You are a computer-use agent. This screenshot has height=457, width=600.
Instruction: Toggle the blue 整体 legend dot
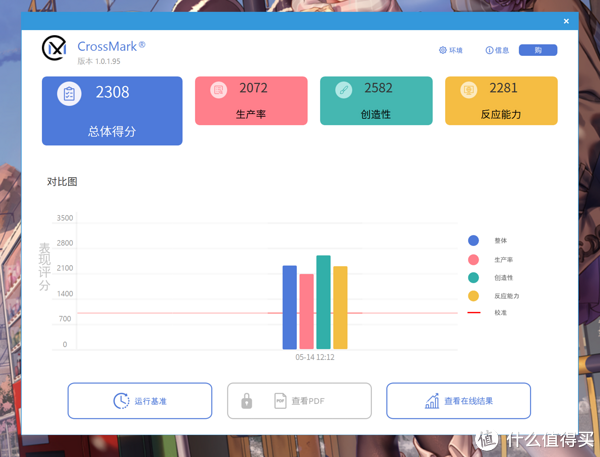473,240
